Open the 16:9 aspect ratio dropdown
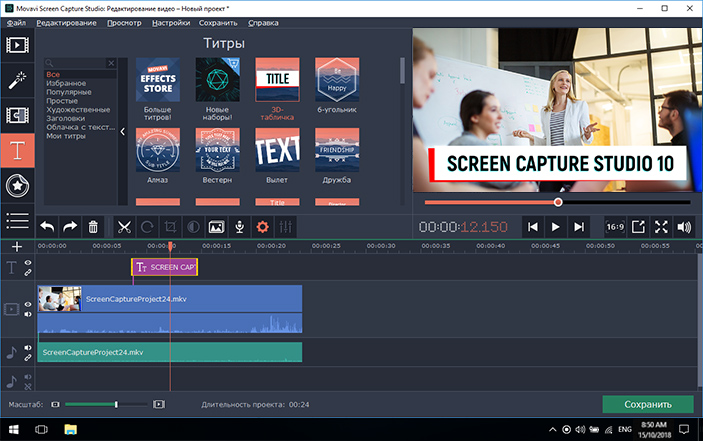Image resolution: width=703 pixels, height=441 pixels. (614, 227)
